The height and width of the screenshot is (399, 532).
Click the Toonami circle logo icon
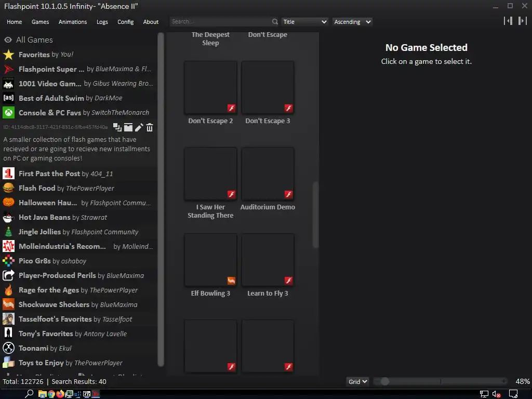tap(8, 348)
